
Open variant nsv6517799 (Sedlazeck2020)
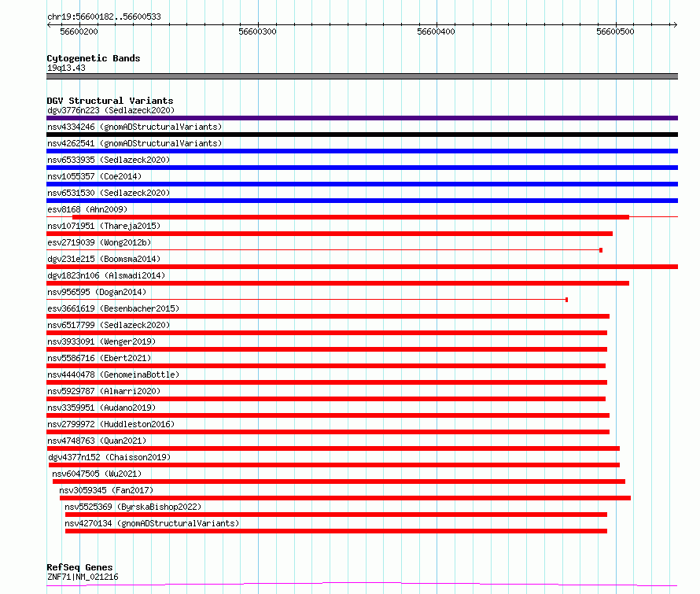[x=109, y=325]
